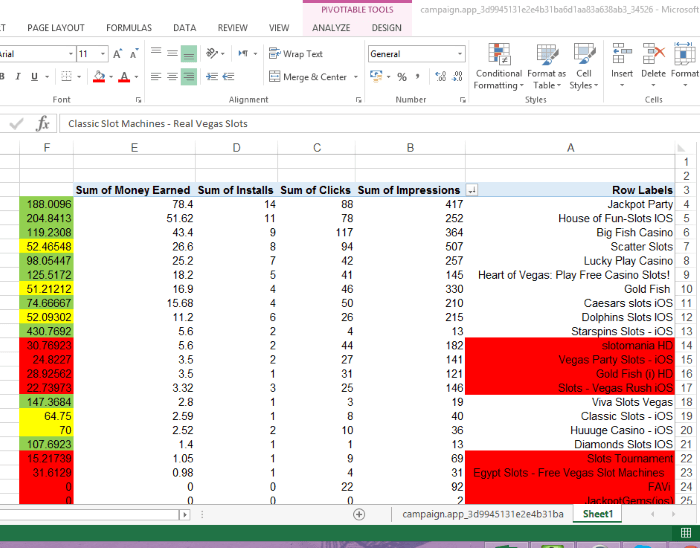Screen dimensions: 700x548
Task: Click the formula bar Enter checkmark
Action: click(x=17, y=124)
